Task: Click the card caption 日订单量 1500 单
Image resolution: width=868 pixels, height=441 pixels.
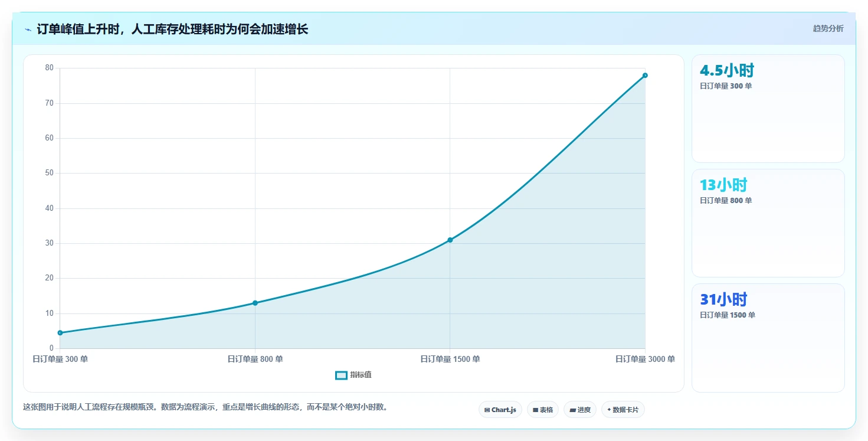Action: tap(728, 315)
